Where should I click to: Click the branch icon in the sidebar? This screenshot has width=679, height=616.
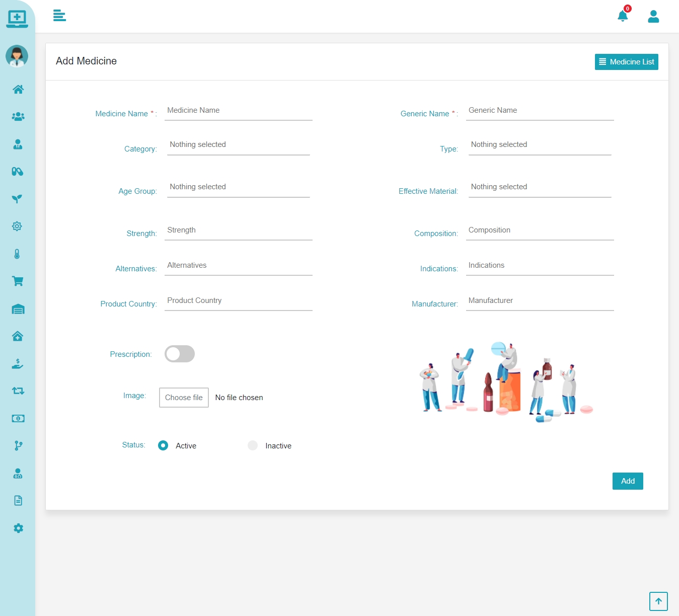coord(18,445)
